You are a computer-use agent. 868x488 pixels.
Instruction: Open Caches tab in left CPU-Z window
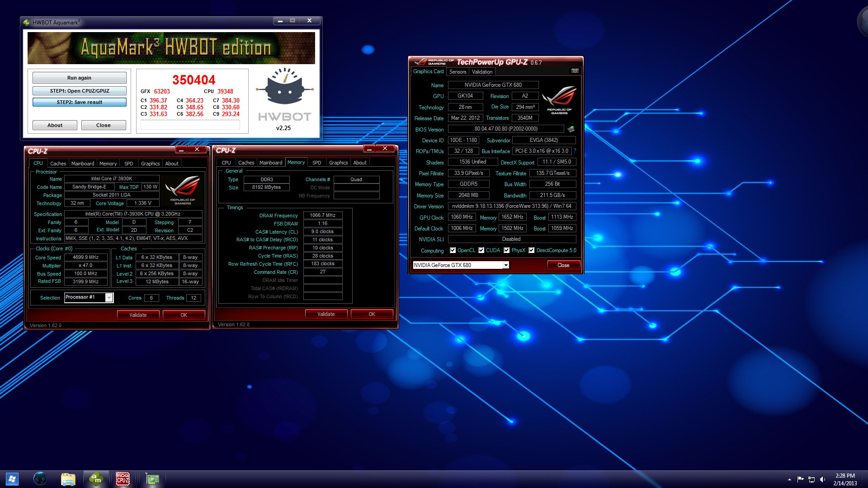(58, 164)
